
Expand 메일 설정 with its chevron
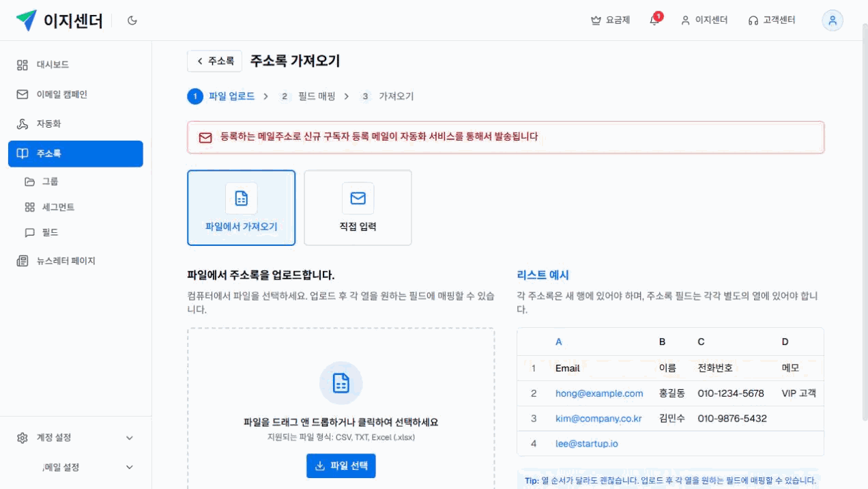click(x=130, y=467)
